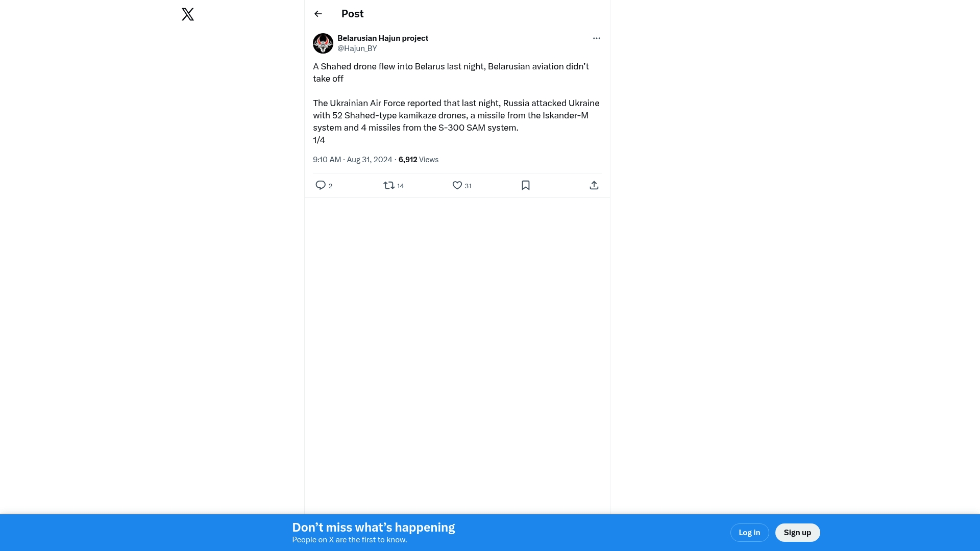
Task: Click the reply speech bubble icon
Action: (321, 185)
